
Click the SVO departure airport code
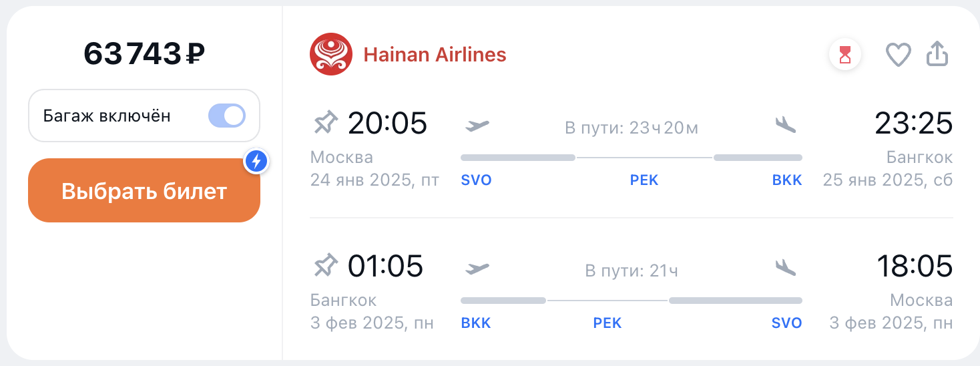476,180
